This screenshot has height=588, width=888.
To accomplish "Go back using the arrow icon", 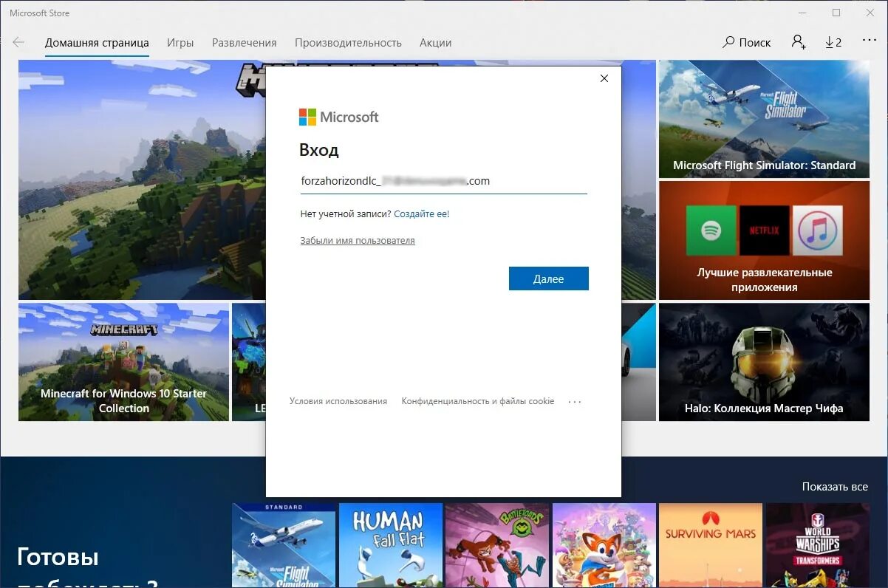I will [x=18, y=42].
